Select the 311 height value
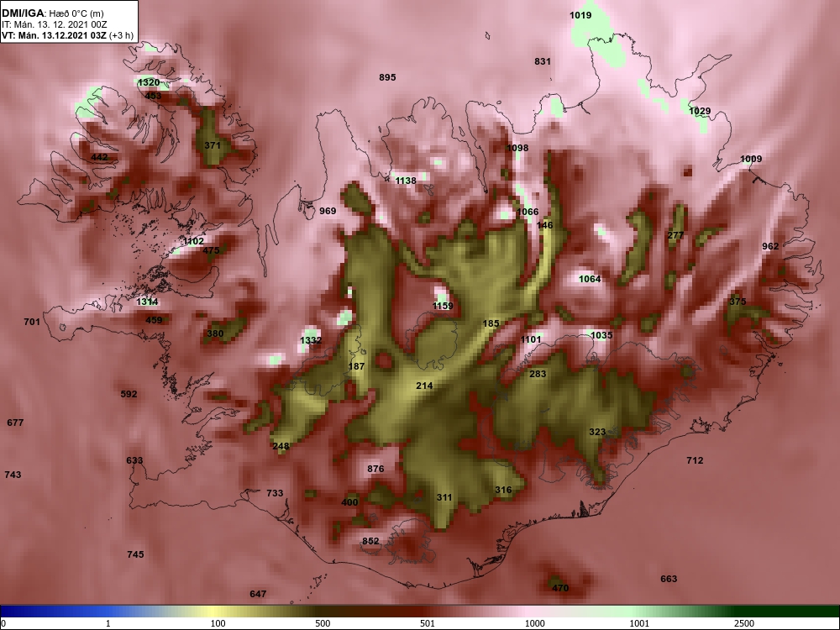The height and width of the screenshot is (630, 840). (444, 497)
